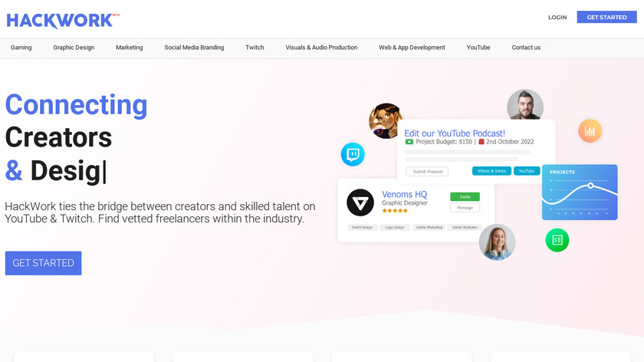The image size is (644, 362).
Task: Open the Venoms HQ profile name
Action: tap(405, 194)
